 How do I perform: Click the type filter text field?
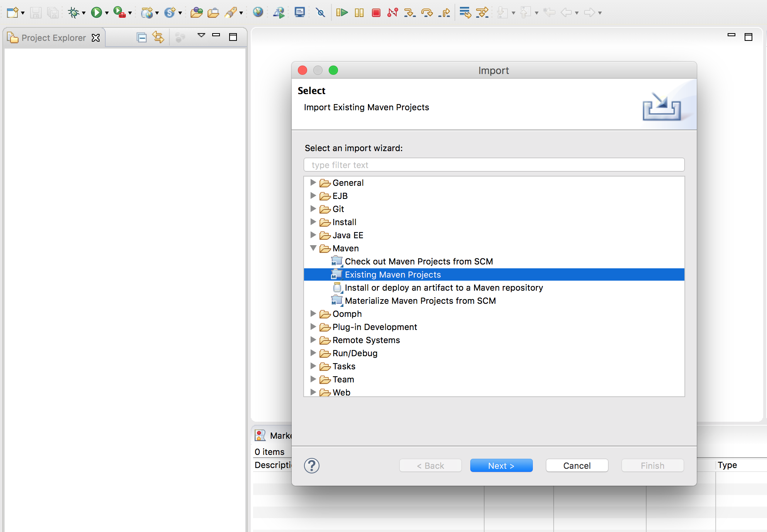(x=494, y=165)
